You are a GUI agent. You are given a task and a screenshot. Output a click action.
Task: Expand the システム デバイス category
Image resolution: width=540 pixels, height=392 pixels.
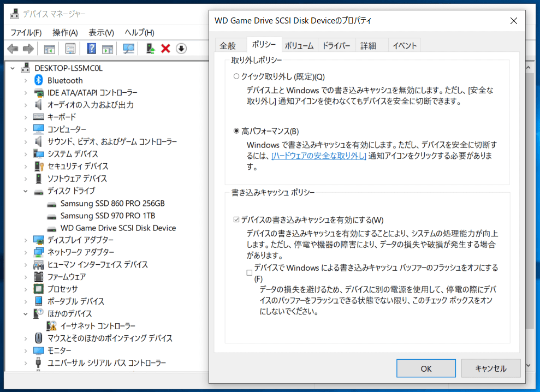click(x=26, y=154)
